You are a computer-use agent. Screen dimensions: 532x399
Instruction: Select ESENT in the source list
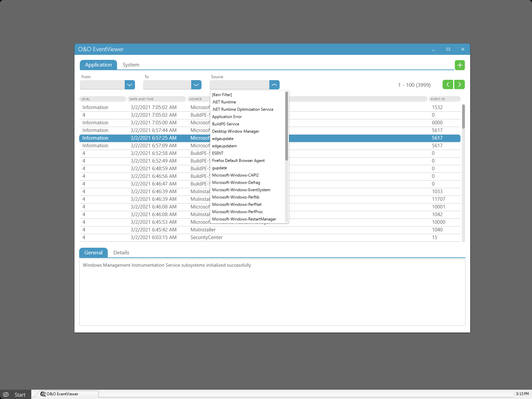coord(248,153)
